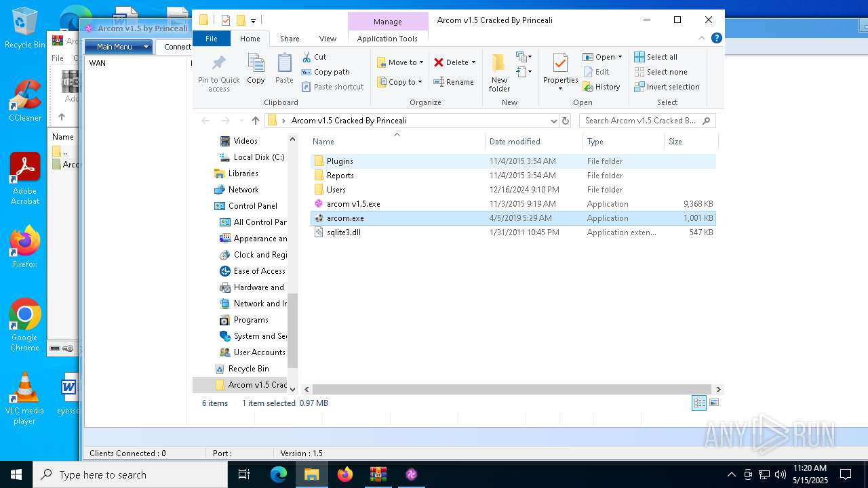The height and width of the screenshot is (488, 868).
Task: Go up one folder level
Action: click(255, 121)
